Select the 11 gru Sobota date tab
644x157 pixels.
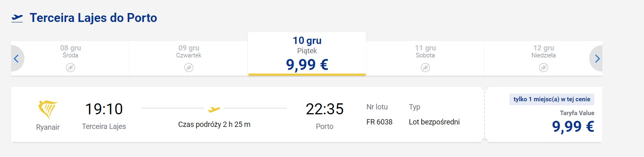(x=425, y=58)
